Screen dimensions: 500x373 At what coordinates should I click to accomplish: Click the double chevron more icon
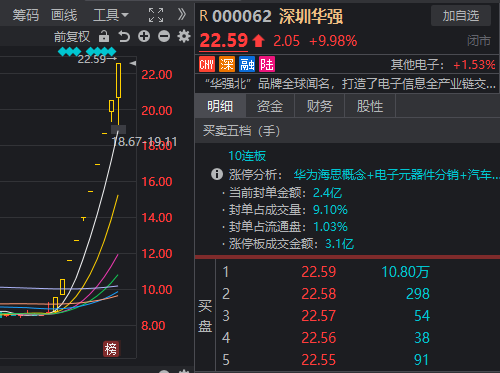click(x=182, y=14)
